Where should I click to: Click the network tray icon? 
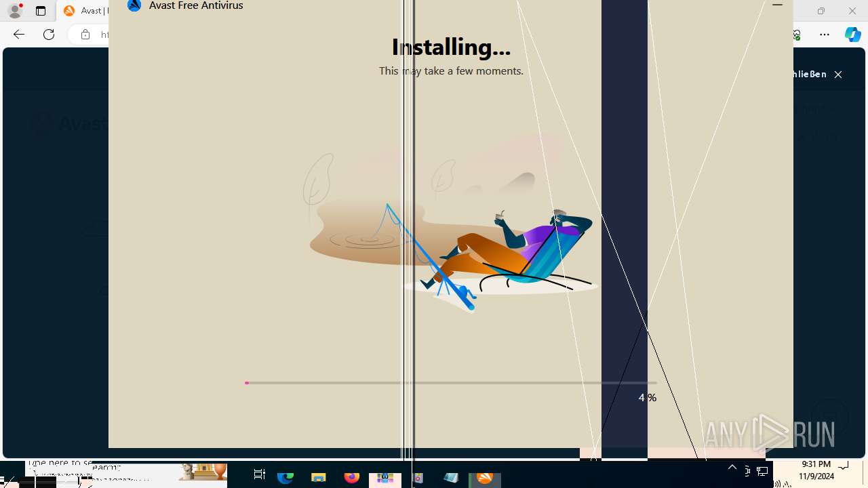click(762, 471)
